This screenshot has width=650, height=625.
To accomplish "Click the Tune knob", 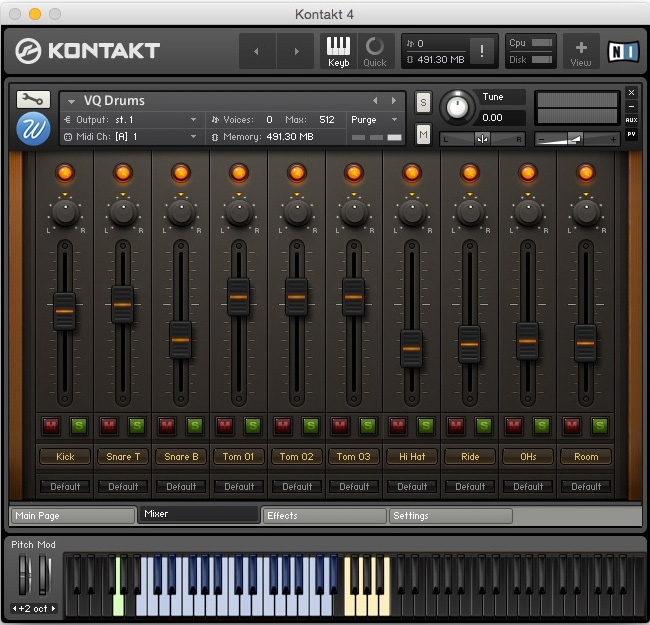I will pos(458,106).
